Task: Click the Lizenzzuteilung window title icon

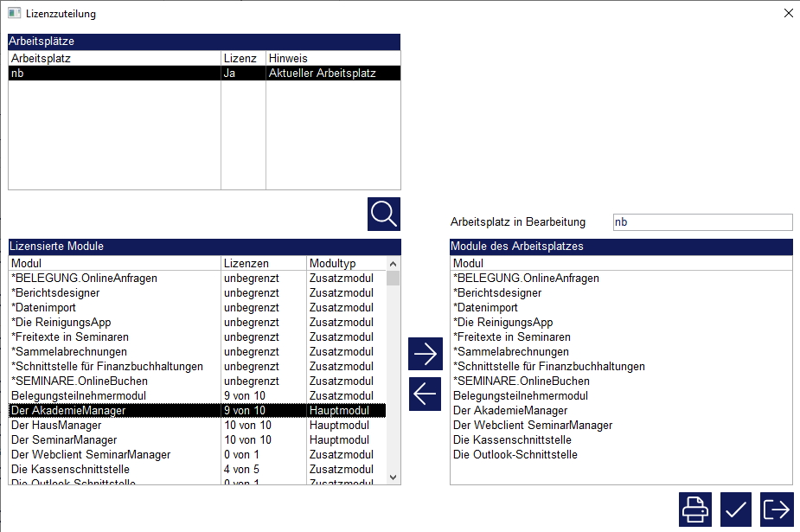Action: [x=14, y=14]
